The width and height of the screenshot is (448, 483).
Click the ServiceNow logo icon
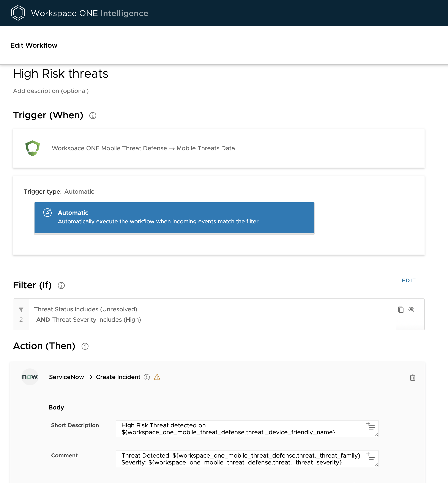pos(30,377)
